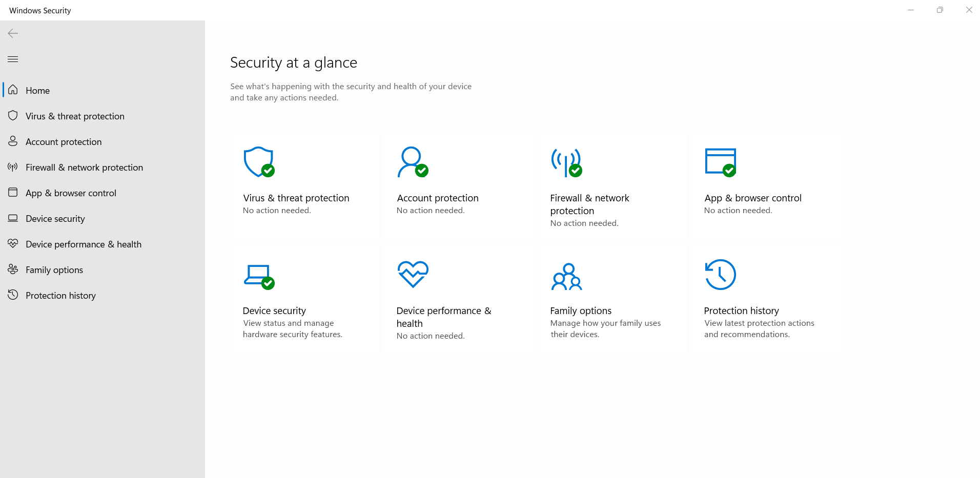Open the Family options card title
The width and height of the screenshot is (980, 478).
click(581, 310)
